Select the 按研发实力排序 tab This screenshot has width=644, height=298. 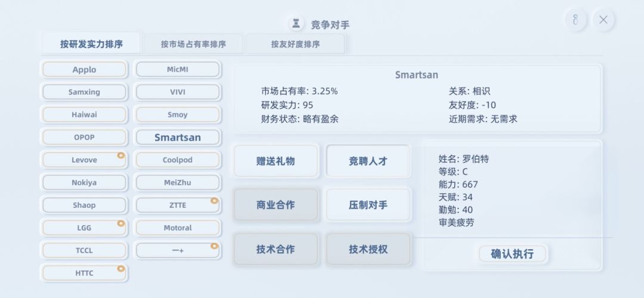click(x=91, y=44)
